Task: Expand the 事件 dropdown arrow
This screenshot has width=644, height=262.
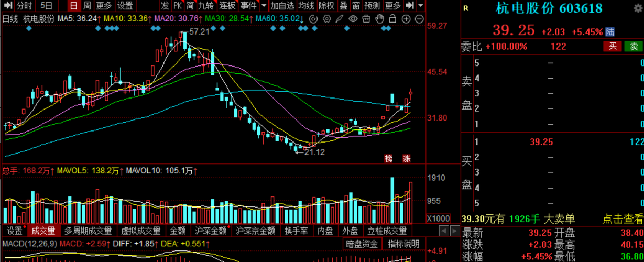Action: pyautogui.click(x=263, y=6)
